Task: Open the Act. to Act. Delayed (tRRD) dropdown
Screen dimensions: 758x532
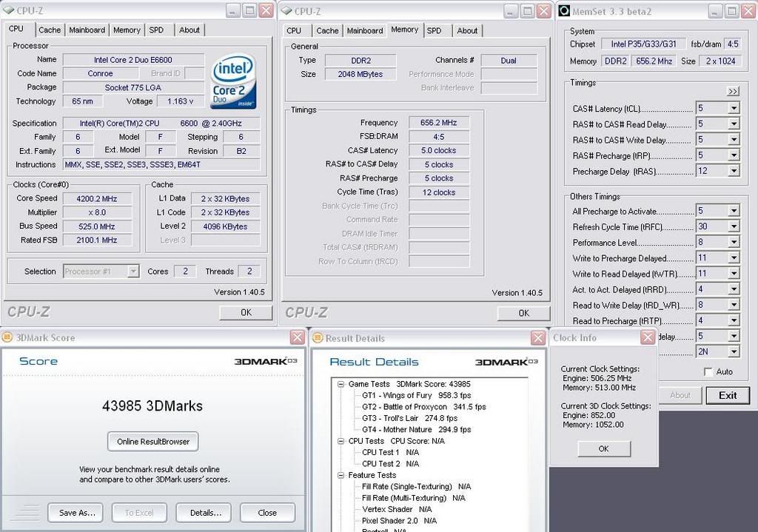Action: (x=734, y=289)
